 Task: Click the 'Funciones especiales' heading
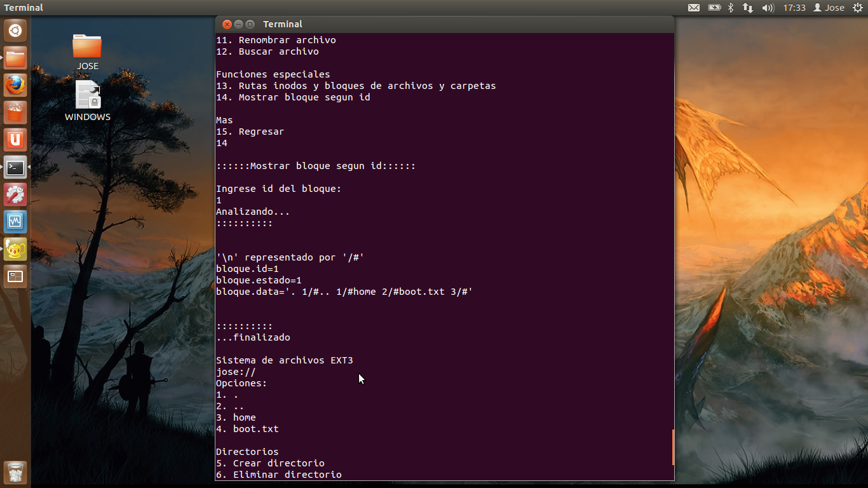273,74
